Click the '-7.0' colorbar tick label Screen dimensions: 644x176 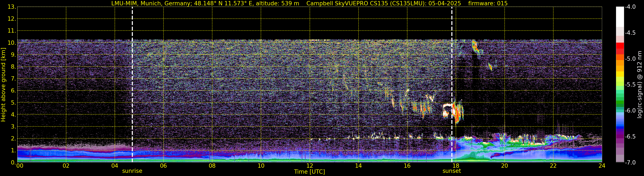pyautogui.click(x=630, y=162)
